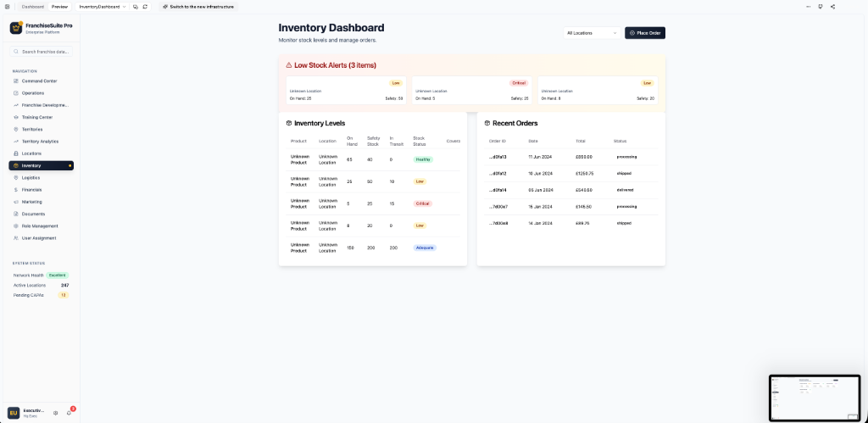This screenshot has height=423, width=868.
Task: Click the share icon at top right
Action: tap(832, 7)
